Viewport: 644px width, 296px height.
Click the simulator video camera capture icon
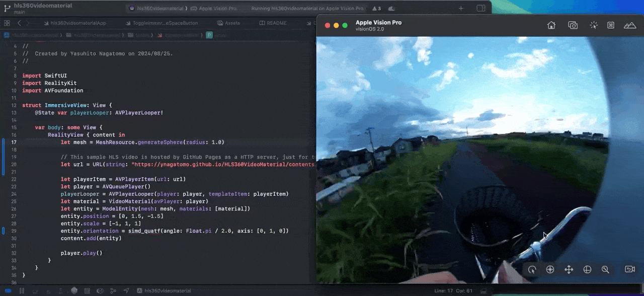(630, 269)
